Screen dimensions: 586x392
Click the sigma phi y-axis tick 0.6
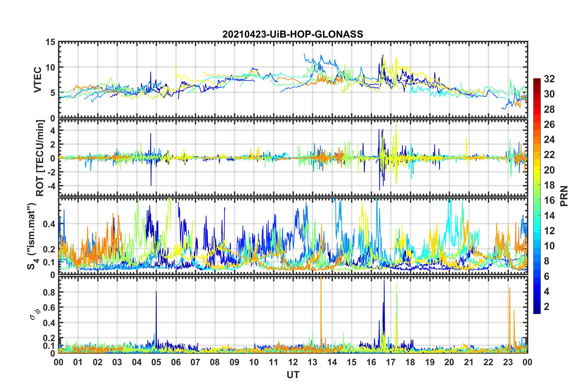coord(49,308)
